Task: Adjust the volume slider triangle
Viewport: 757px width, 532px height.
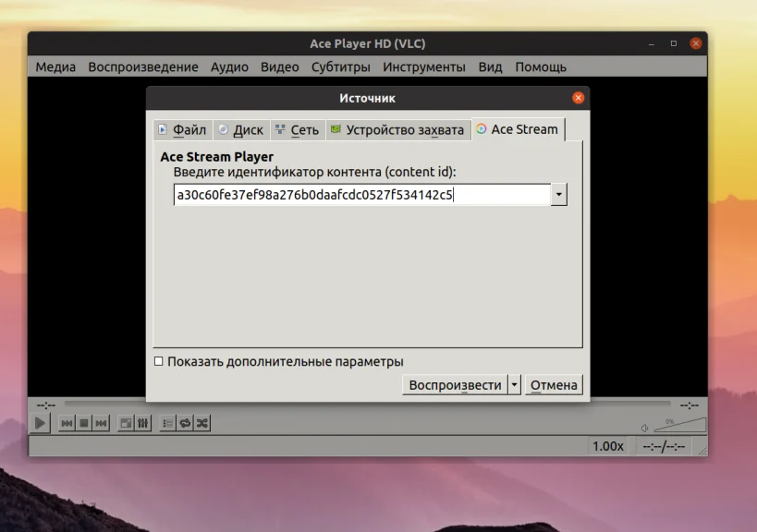Action: pyautogui.click(x=679, y=425)
